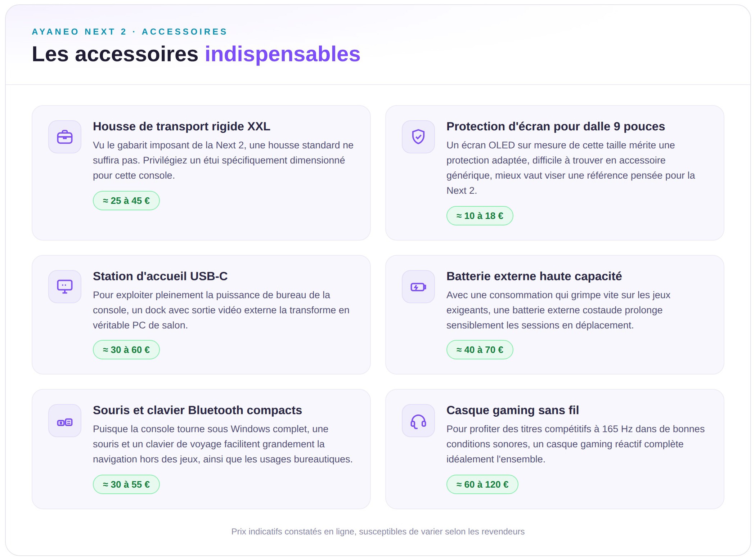Viewport: 755px width, 560px height.
Task: Click the headset icon for gaming headphones
Action: [x=418, y=421]
